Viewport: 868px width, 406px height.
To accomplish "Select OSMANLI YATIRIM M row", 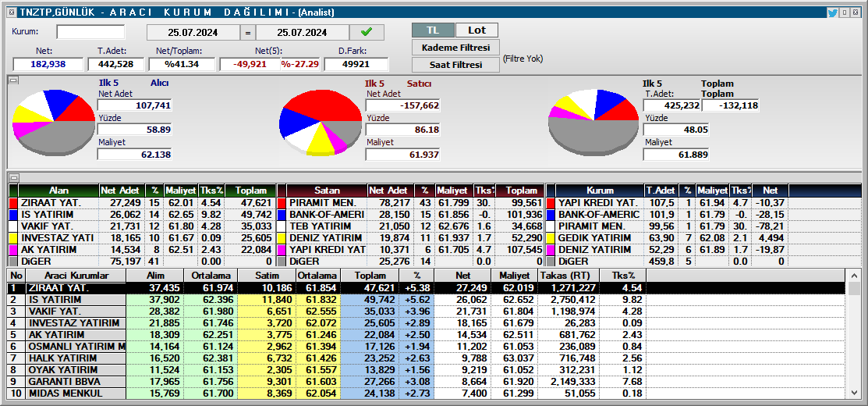I will click(427, 346).
